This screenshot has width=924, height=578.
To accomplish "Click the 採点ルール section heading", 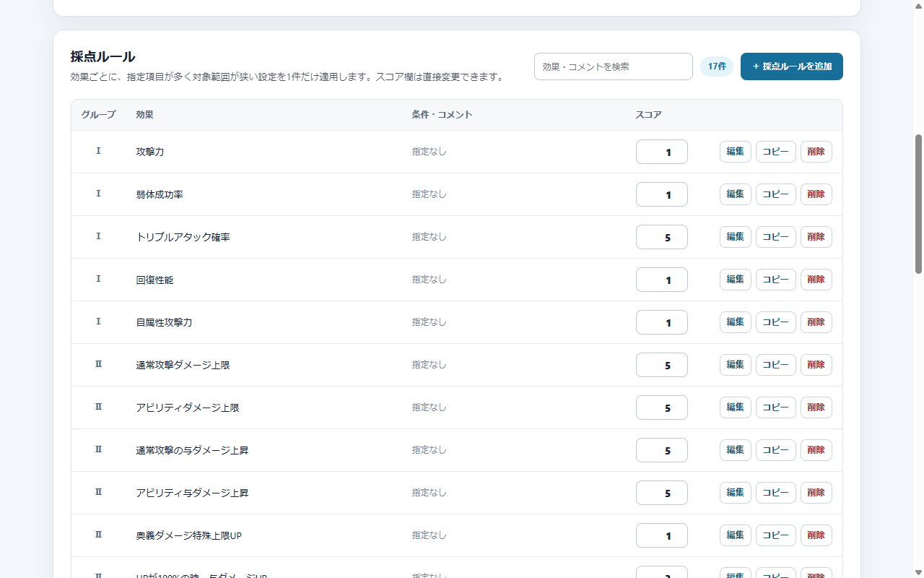I will (x=103, y=56).
